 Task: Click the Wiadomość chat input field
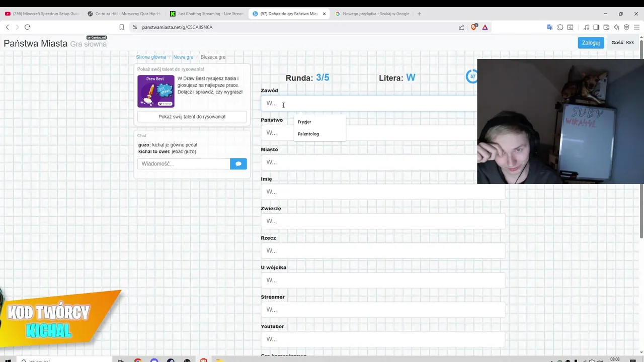pos(184,164)
